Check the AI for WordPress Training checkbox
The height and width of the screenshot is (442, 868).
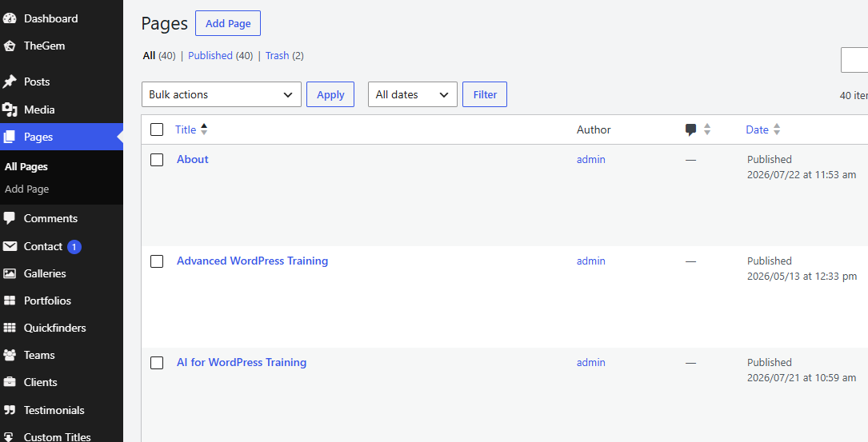pyautogui.click(x=157, y=363)
